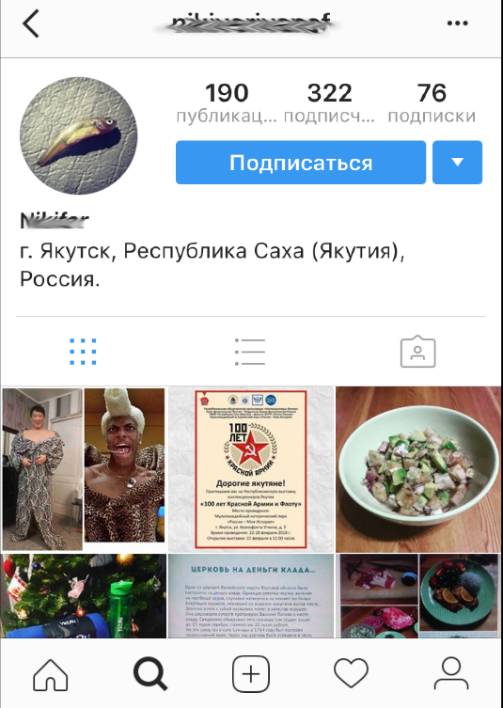
Task: View the 190 публикации count
Action: click(227, 103)
